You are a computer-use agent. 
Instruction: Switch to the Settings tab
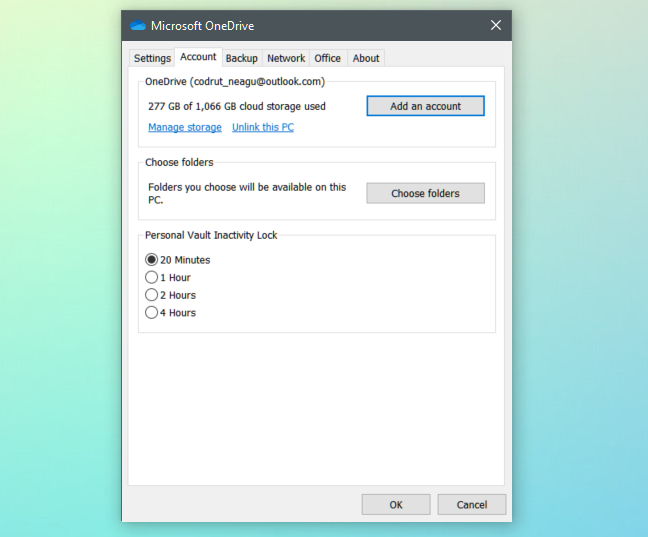pyautogui.click(x=152, y=58)
